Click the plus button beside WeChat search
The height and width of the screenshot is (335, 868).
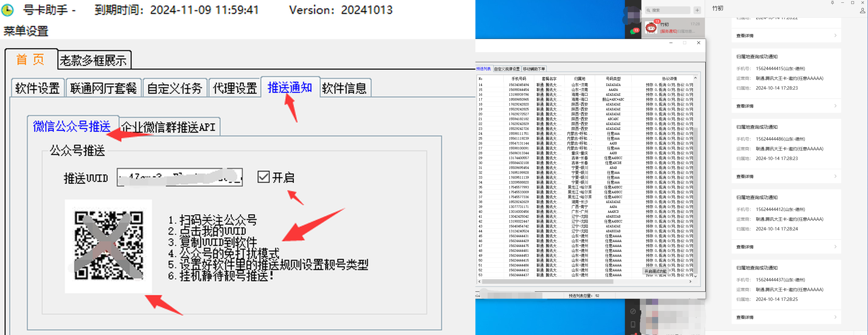[697, 10]
